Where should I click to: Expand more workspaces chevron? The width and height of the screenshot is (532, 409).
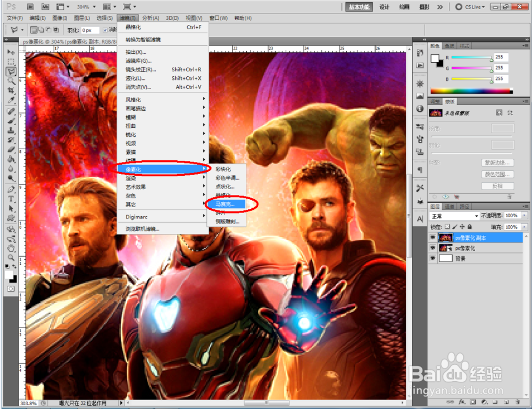pyautogui.click(x=440, y=7)
